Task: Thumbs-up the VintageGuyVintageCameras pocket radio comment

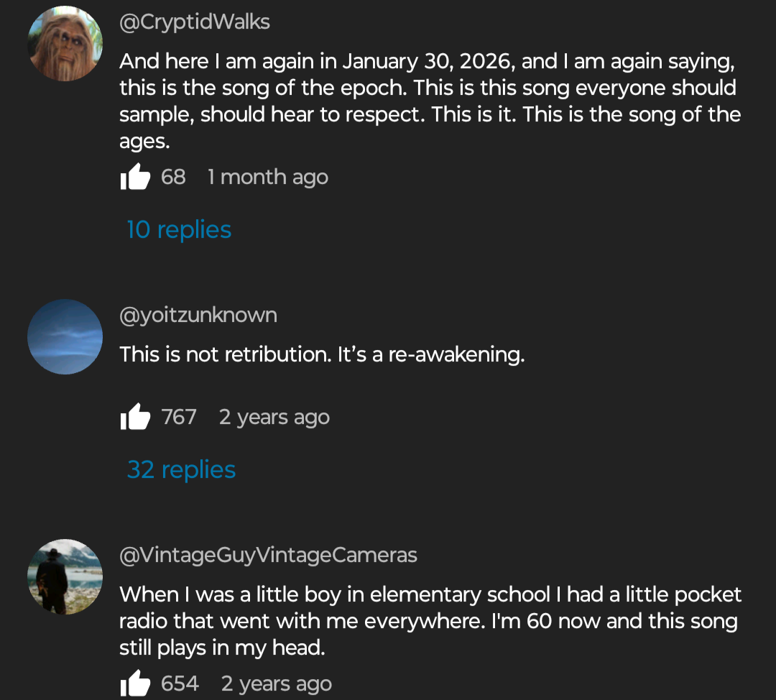Action: 135,683
